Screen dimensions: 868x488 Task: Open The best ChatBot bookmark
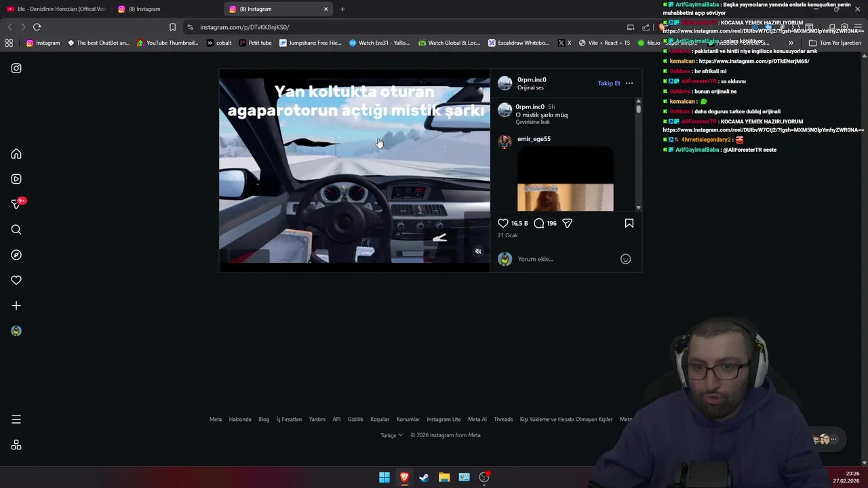98,43
